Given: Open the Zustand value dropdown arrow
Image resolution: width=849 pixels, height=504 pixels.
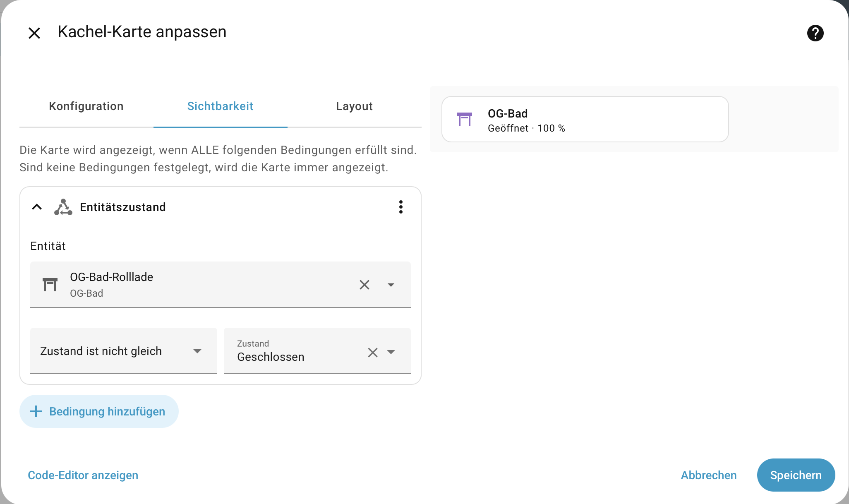Looking at the screenshot, I should [x=391, y=352].
